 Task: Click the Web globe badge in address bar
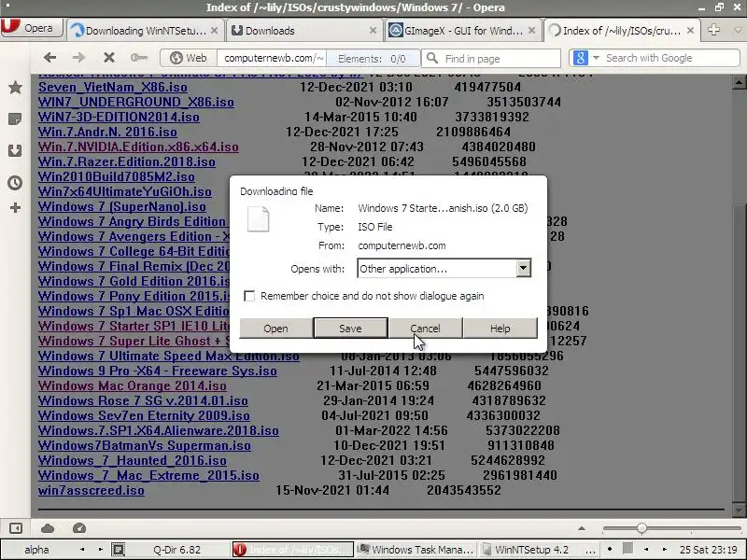pyautogui.click(x=189, y=58)
